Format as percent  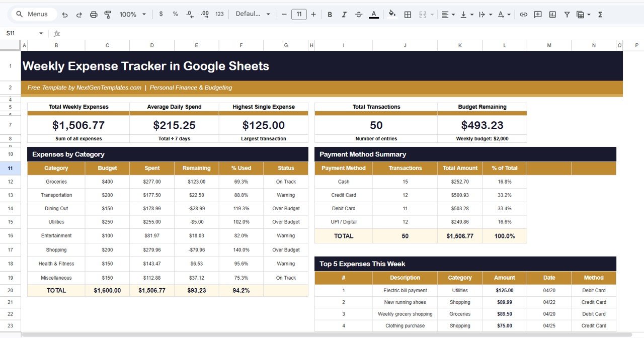click(176, 14)
